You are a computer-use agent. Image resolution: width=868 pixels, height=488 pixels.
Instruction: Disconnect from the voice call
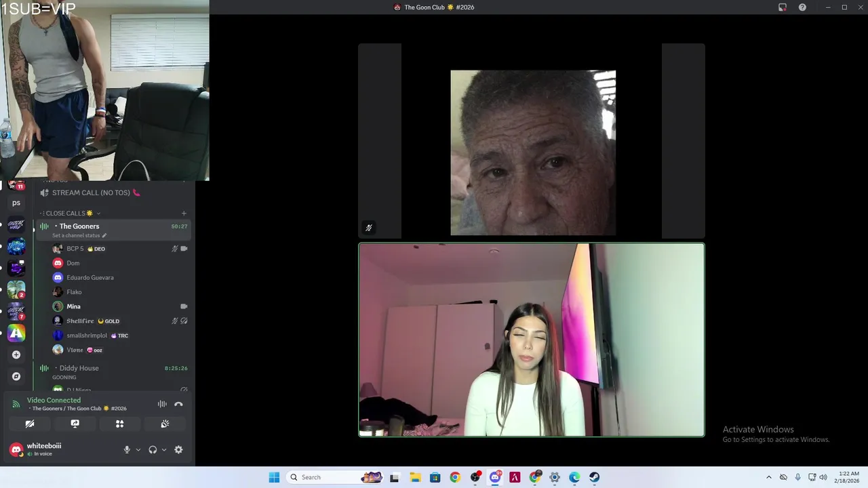point(178,404)
